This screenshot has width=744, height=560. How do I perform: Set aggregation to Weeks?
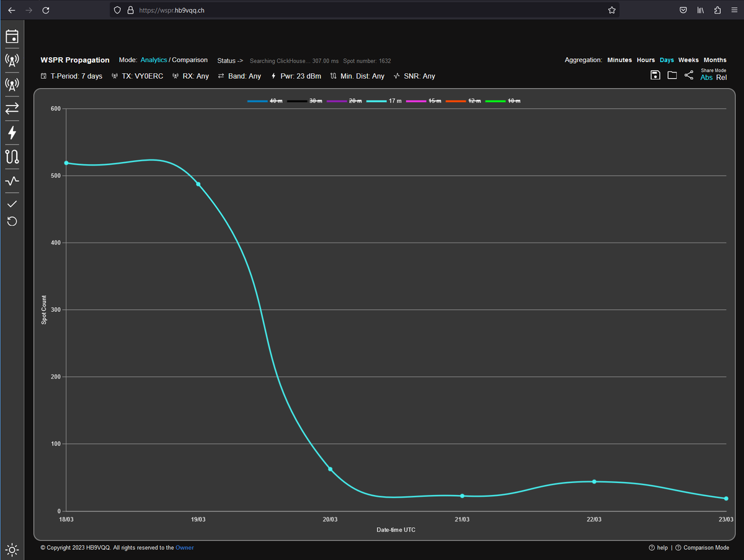(x=688, y=60)
